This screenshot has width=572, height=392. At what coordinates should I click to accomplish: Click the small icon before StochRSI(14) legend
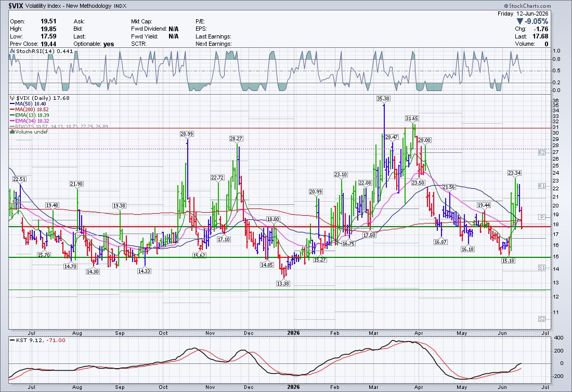(12, 51)
